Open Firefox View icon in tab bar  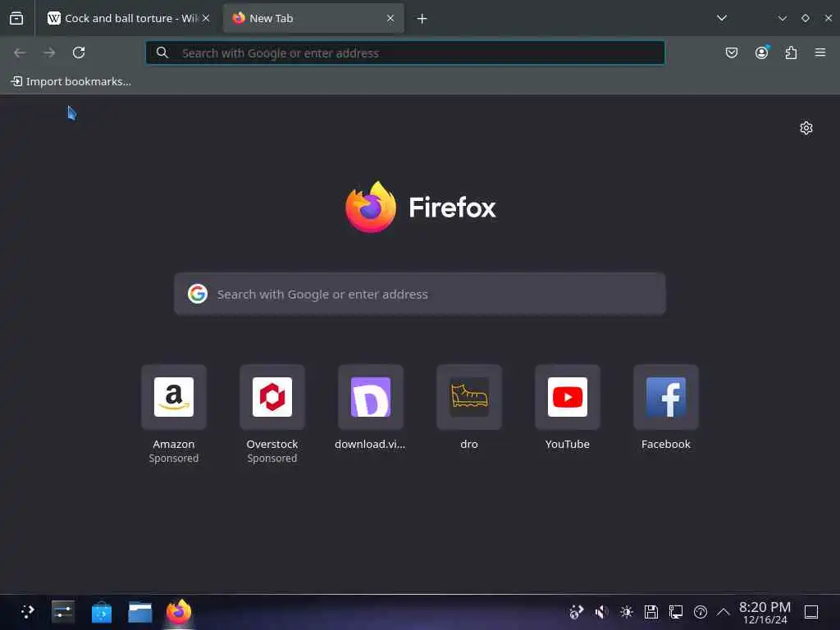(16, 18)
